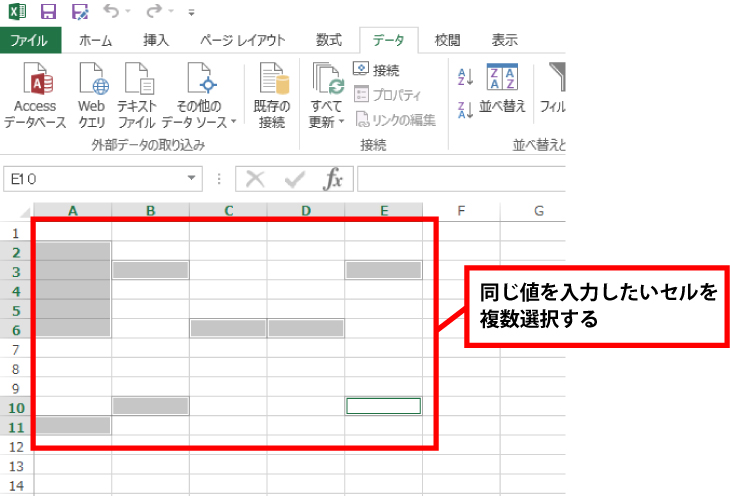
Task: Select column F header
Action: pyautogui.click(x=461, y=211)
